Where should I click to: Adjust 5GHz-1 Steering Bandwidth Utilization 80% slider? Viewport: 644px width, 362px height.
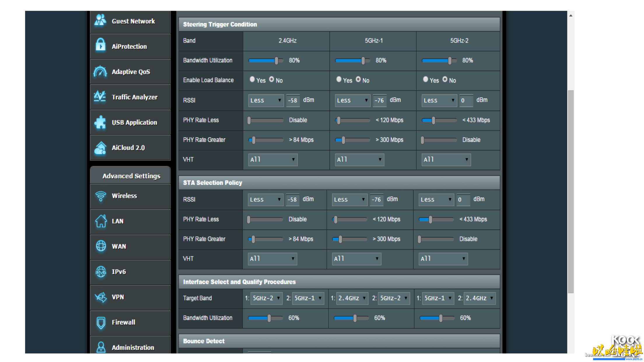click(352, 60)
